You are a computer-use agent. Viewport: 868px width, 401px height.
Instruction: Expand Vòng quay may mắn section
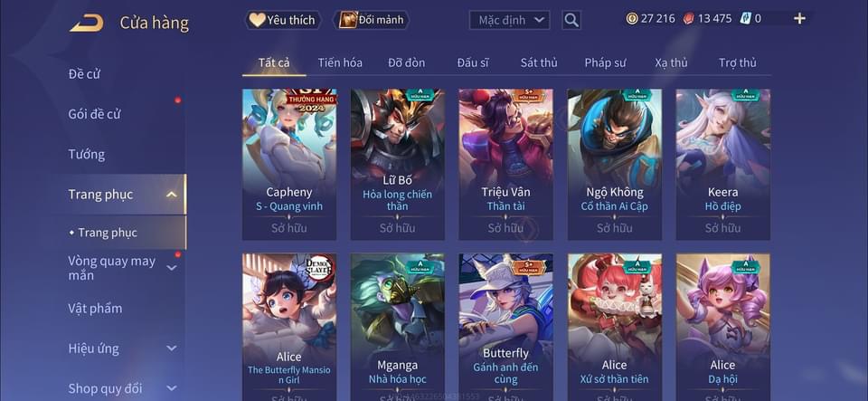(x=172, y=268)
